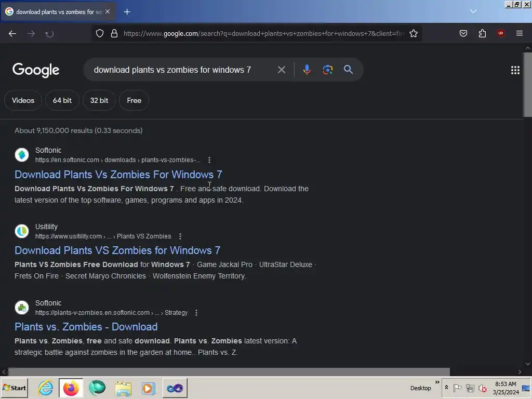Clear the Google search query with X
This screenshot has height=399, width=532.
tap(281, 70)
